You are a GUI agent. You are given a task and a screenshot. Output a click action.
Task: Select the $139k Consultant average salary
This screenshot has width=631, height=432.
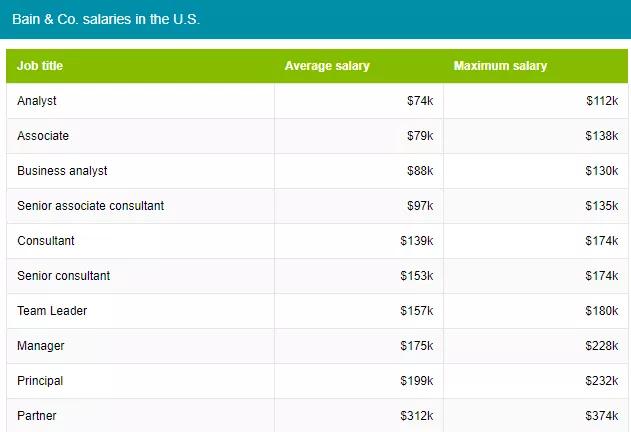[x=417, y=241]
